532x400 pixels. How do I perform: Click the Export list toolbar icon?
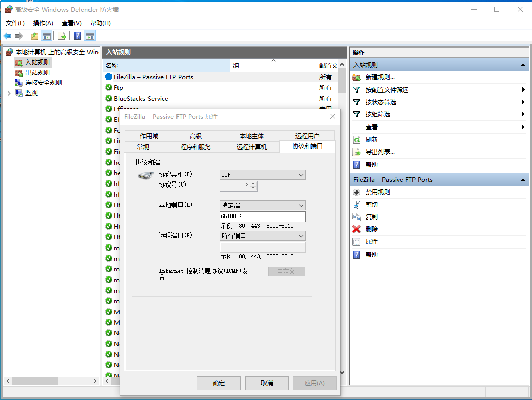click(x=62, y=36)
